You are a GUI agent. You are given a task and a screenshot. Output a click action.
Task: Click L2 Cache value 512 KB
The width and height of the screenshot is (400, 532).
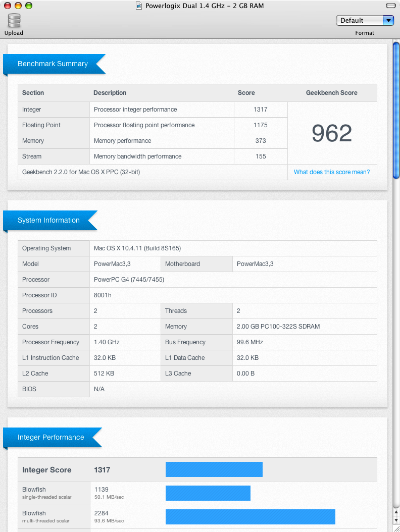(x=104, y=373)
